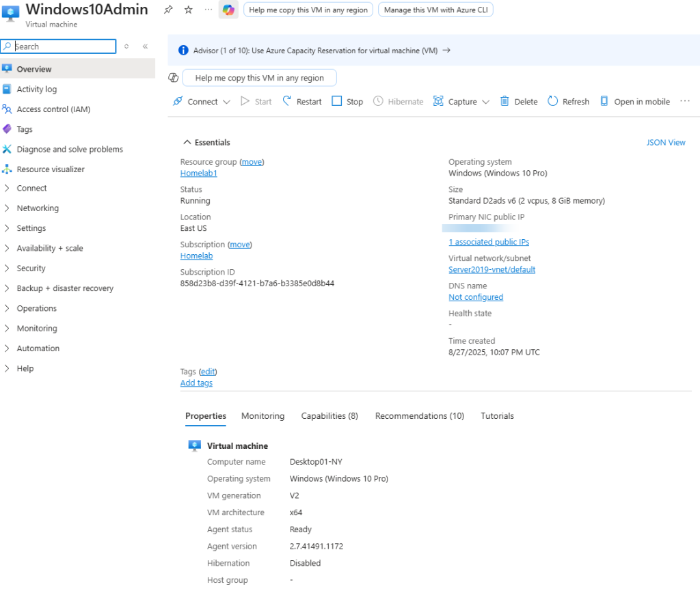Open the Homelab1 resource group link
The height and width of the screenshot is (591, 700).
click(x=198, y=174)
